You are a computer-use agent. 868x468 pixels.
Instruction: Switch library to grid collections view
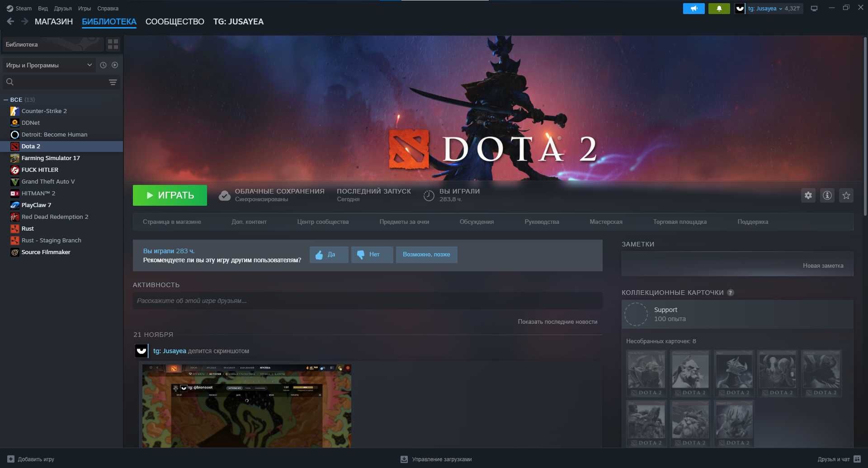[x=113, y=44]
